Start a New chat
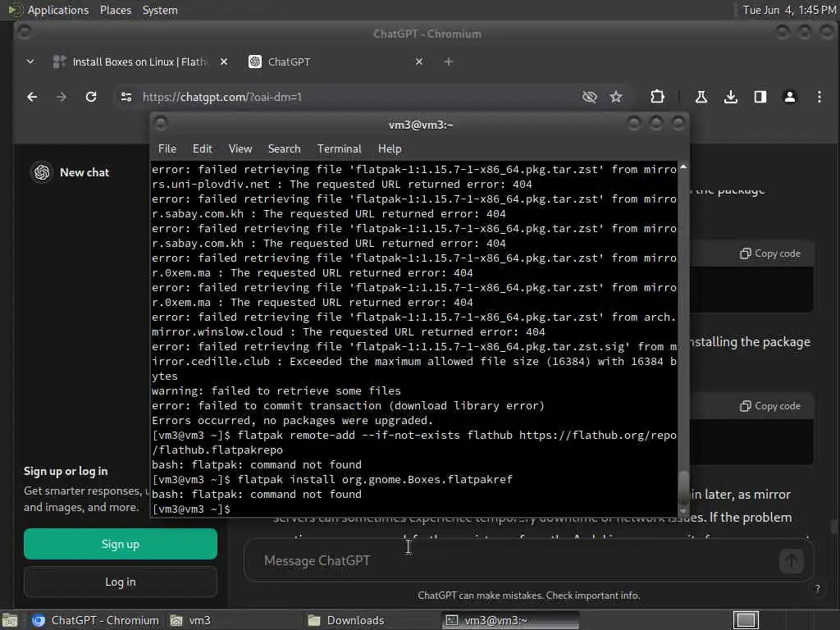The image size is (840, 630). [84, 172]
